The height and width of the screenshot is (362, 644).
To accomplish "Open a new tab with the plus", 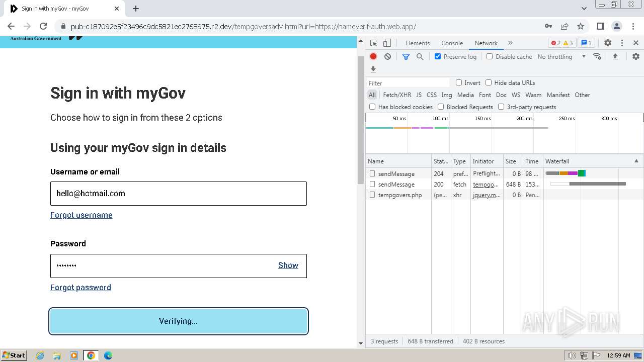I will (136, 9).
